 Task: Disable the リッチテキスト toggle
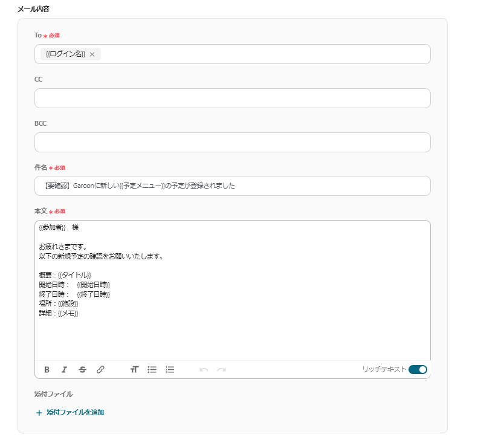tap(418, 370)
